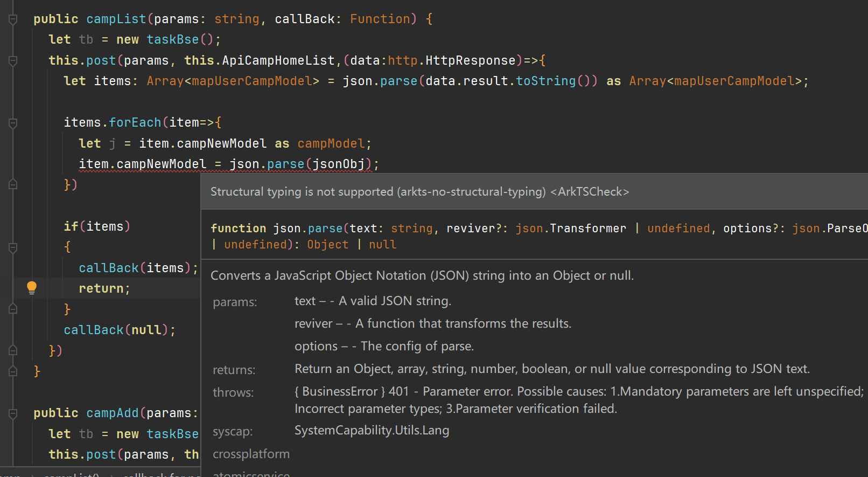Click the yellow lightbulb quick-fix icon
868x477 pixels.
pyautogui.click(x=32, y=287)
